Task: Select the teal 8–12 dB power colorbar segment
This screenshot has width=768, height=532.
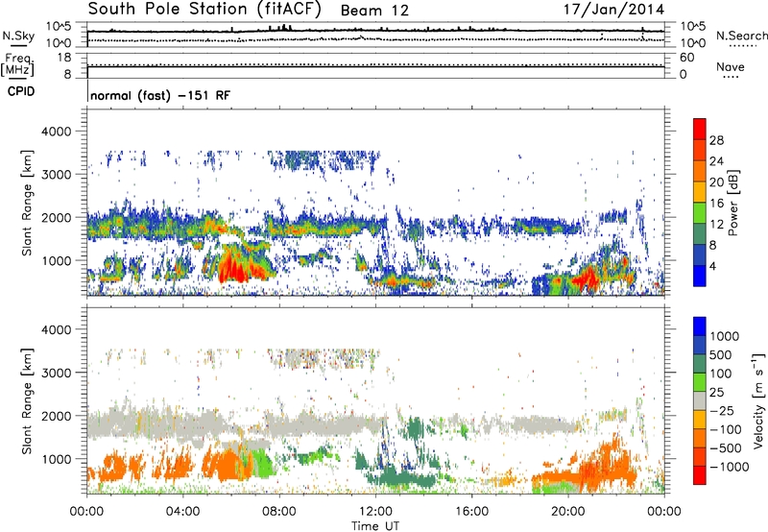Action: click(700, 234)
